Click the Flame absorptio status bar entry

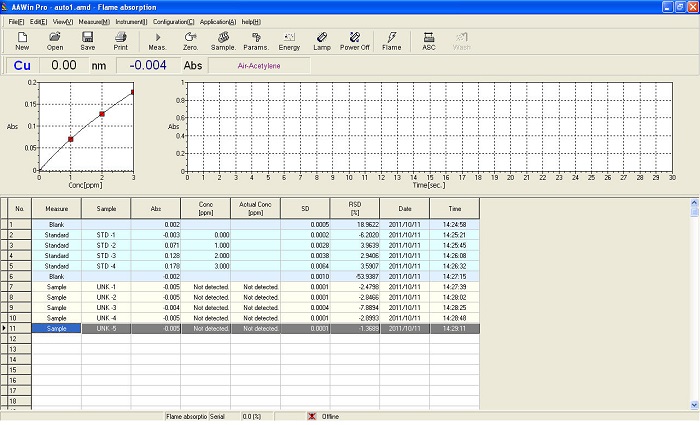(186, 416)
